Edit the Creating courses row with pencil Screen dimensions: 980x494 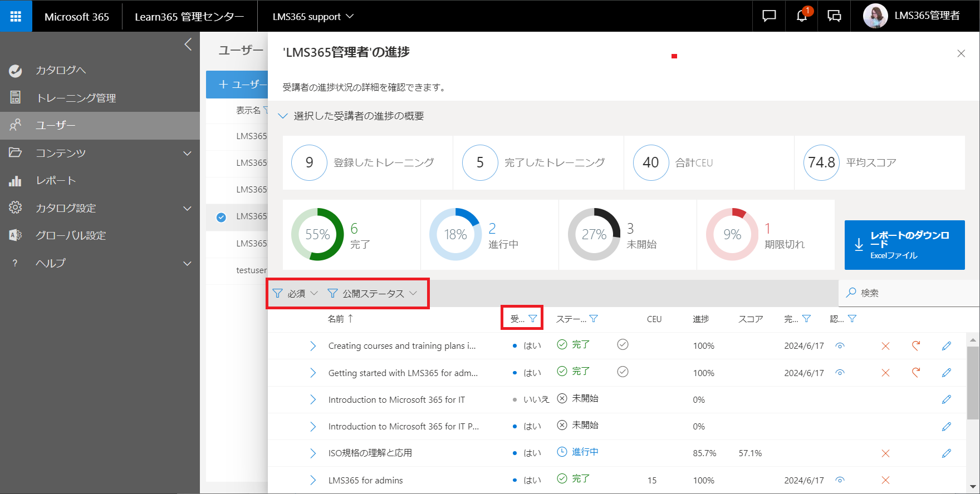947,346
